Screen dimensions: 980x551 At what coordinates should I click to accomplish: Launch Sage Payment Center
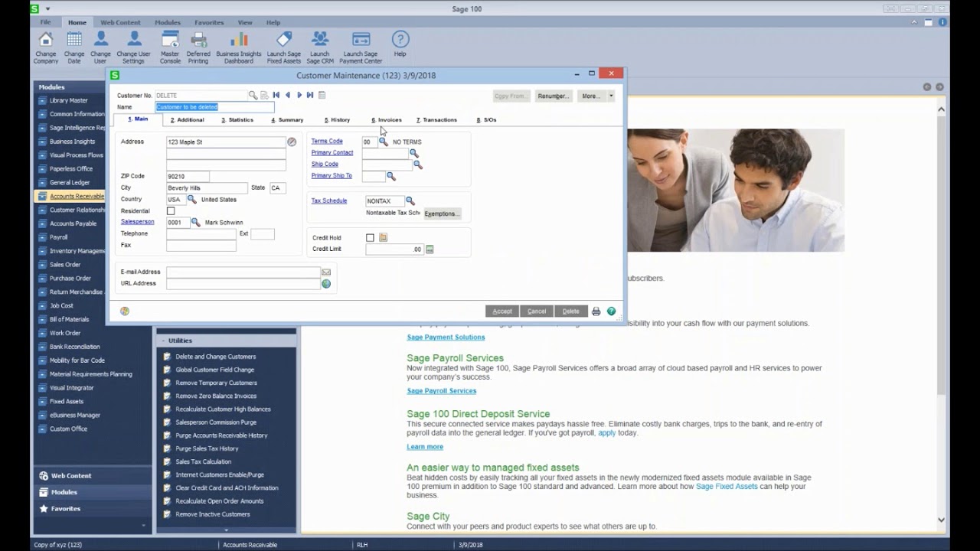point(361,47)
